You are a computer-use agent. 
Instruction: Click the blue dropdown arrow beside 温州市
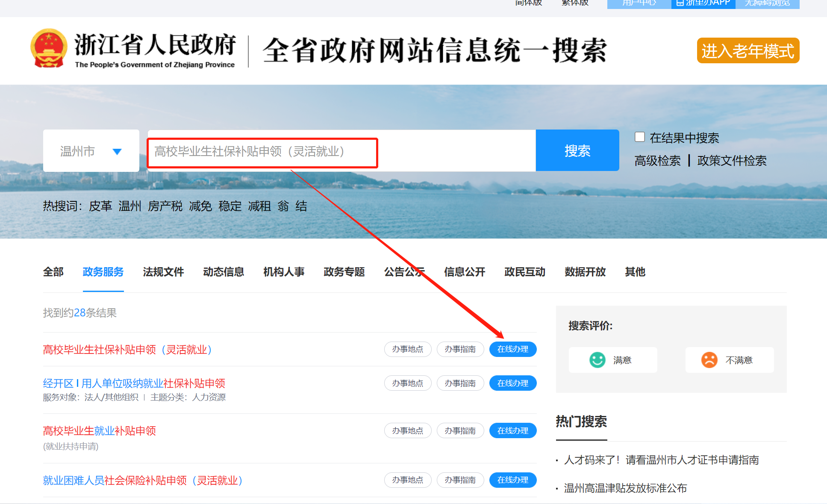point(117,151)
